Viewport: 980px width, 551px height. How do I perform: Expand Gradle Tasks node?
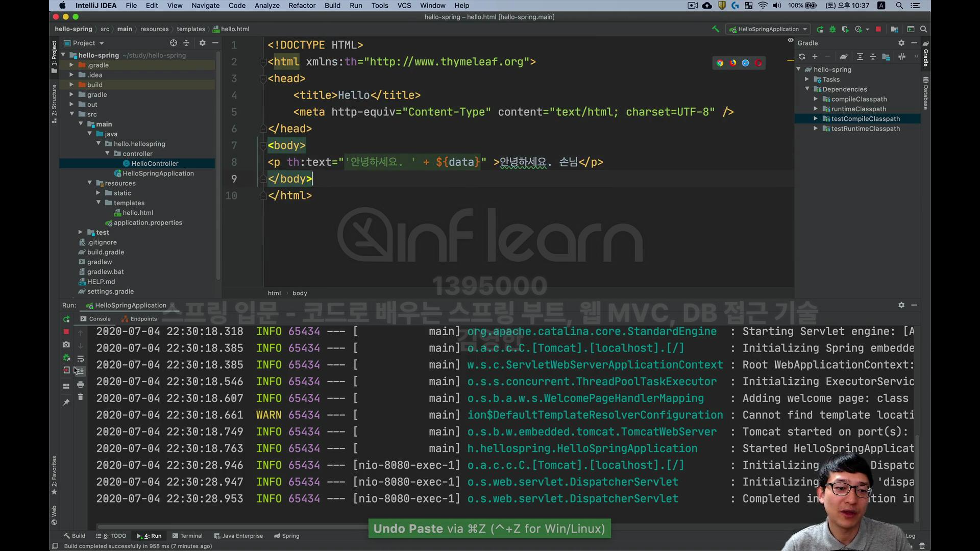coord(807,79)
